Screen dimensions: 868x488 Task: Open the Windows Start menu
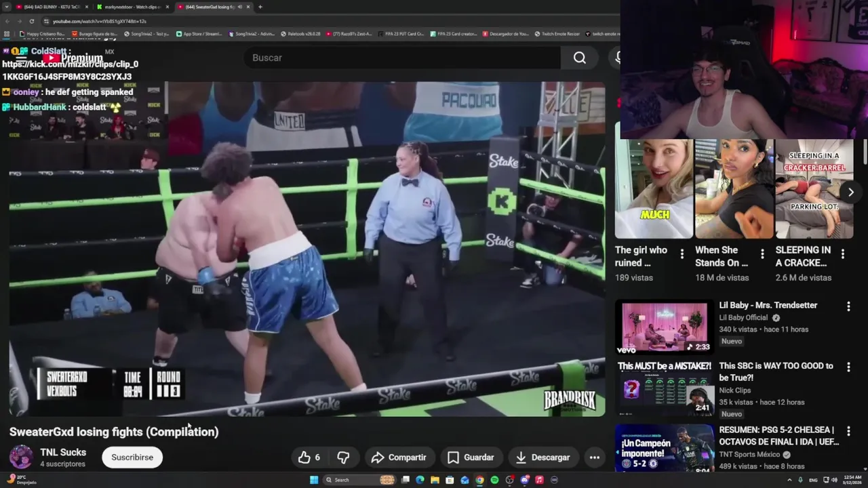tap(314, 480)
